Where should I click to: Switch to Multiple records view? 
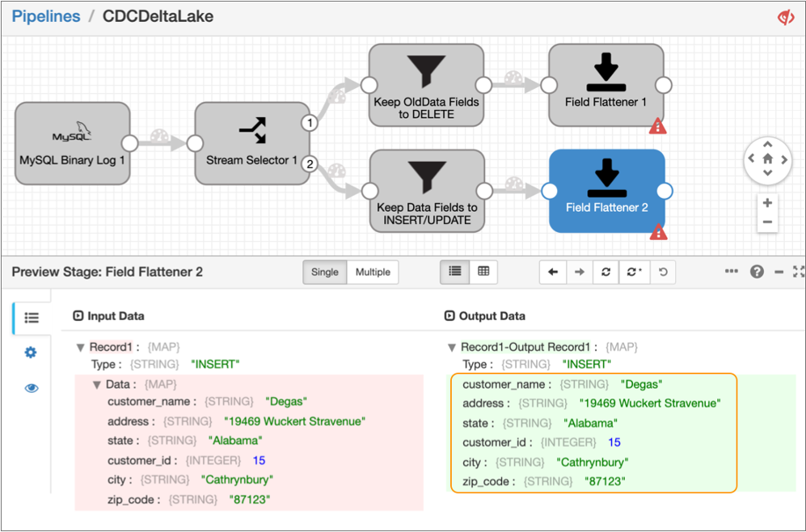tap(373, 272)
